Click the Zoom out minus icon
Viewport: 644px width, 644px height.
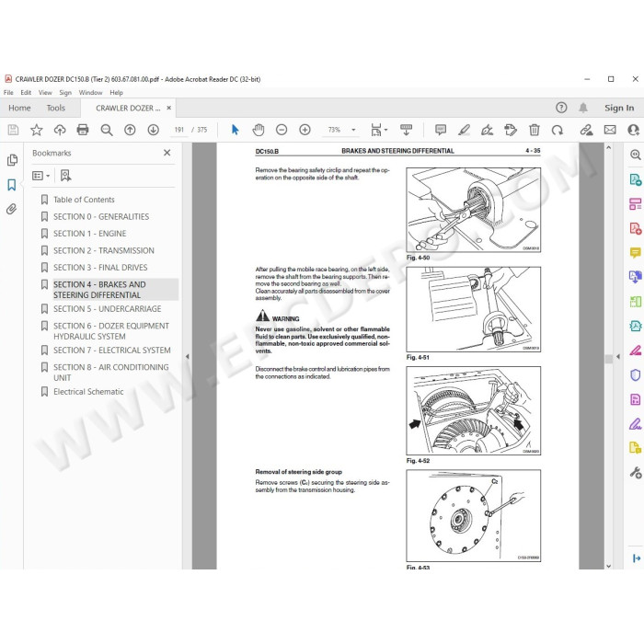pyautogui.click(x=282, y=130)
